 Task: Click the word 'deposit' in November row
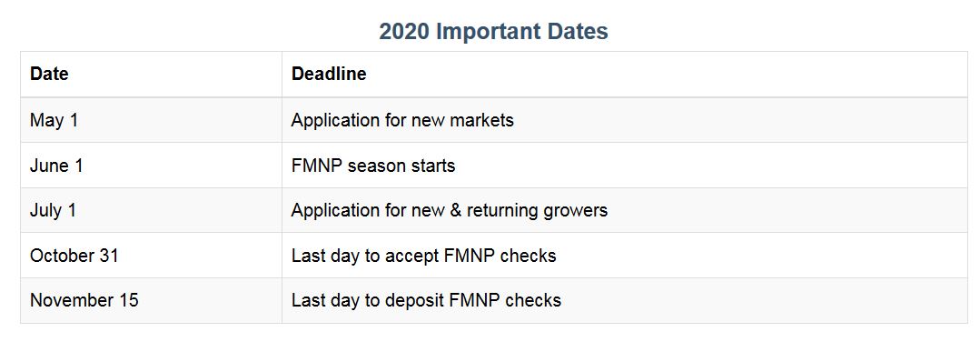pos(415,301)
